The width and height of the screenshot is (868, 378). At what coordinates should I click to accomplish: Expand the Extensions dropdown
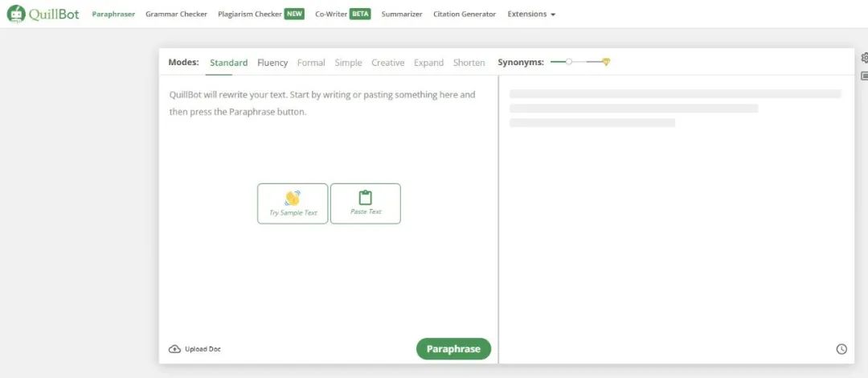[x=531, y=14]
